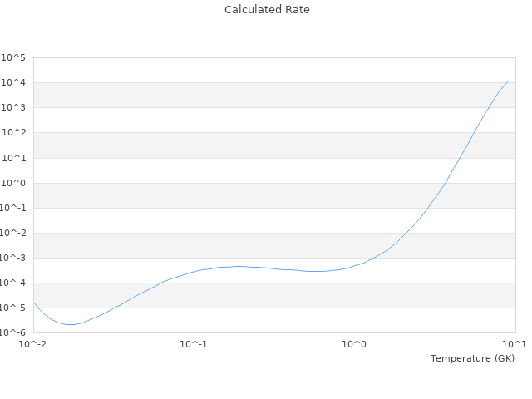
Task: Click the 10^-1 y-axis tick label
Action: coord(13,208)
